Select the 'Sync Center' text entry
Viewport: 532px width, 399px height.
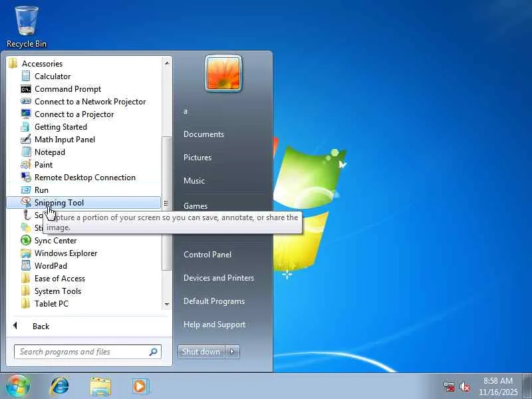coord(55,241)
